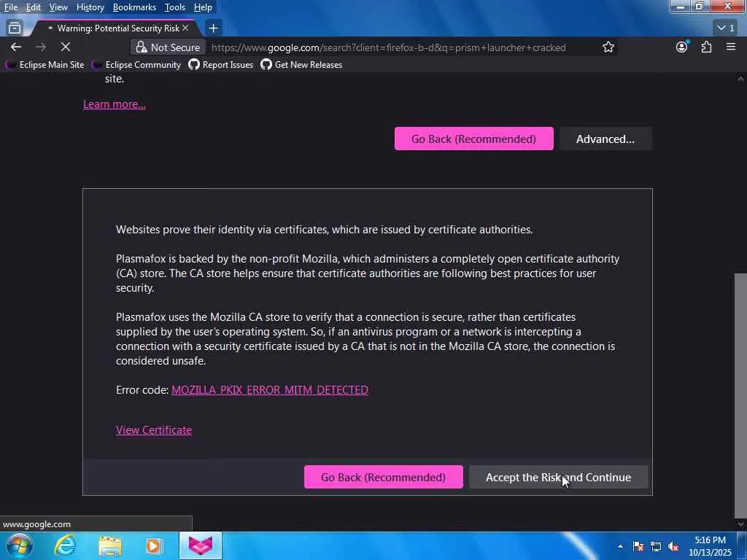Close the Warning: Potential Security Risk tab
Viewport: 747px width, 560px height.
point(185,28)
